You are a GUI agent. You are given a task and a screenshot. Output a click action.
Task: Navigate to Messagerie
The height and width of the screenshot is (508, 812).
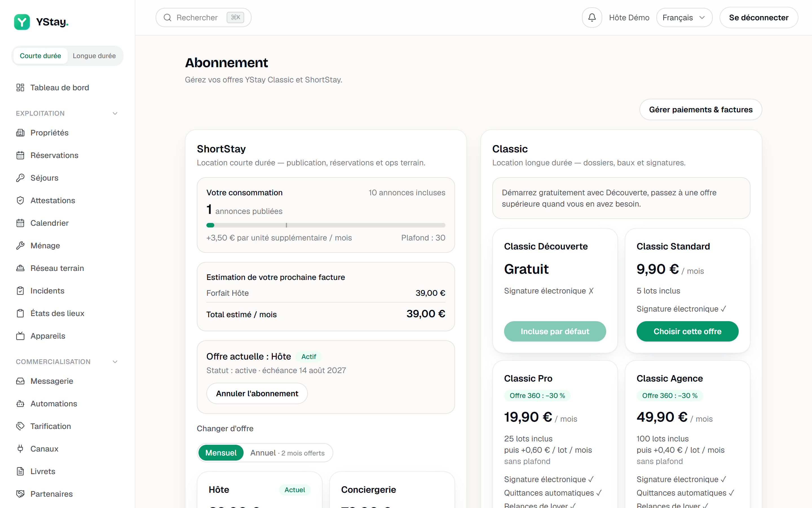[67, 381]
